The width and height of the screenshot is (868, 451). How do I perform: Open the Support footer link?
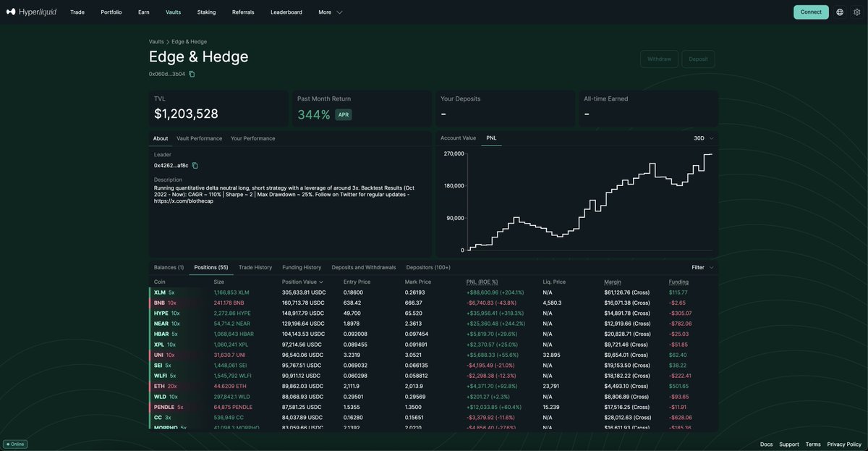(x=789, y=444)
